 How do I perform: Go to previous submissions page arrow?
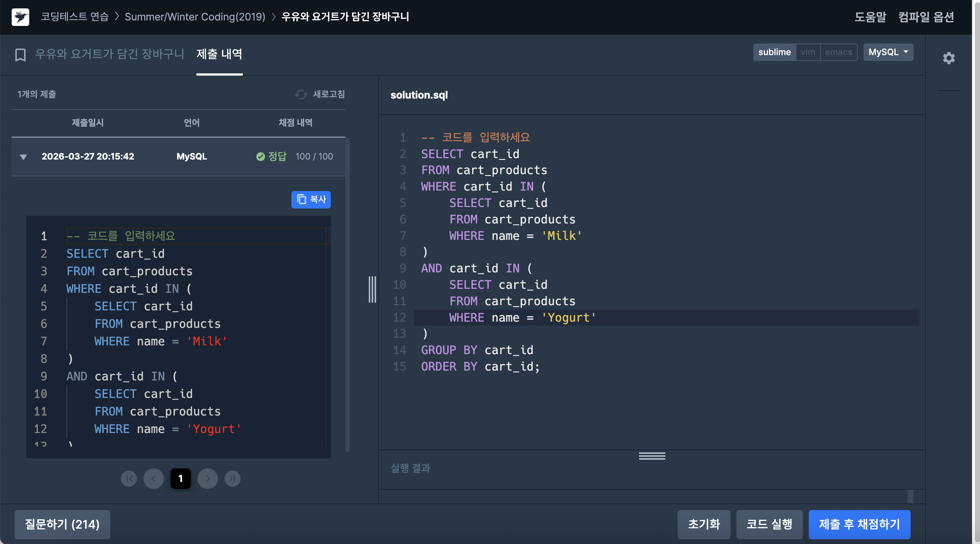coord(153,478)
